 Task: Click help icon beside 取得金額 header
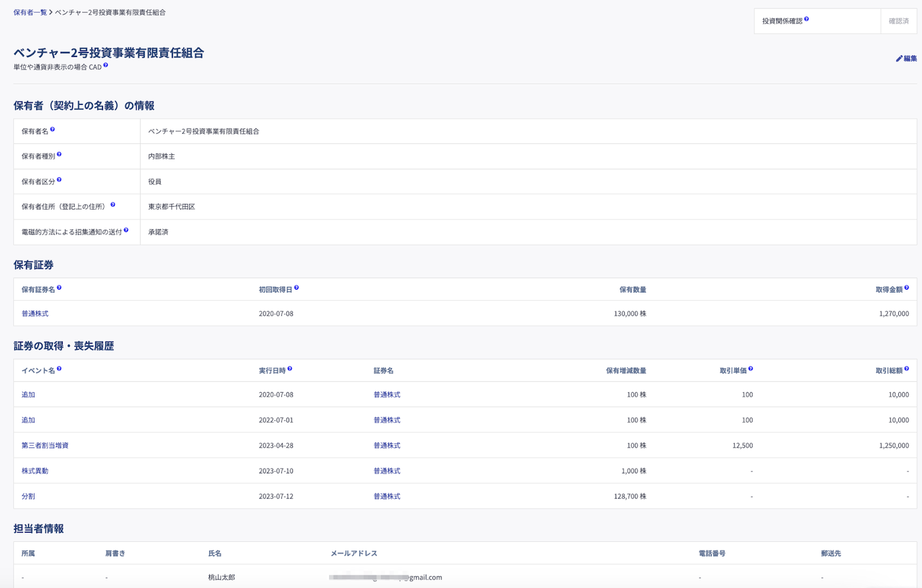click(x=907, y=288)
